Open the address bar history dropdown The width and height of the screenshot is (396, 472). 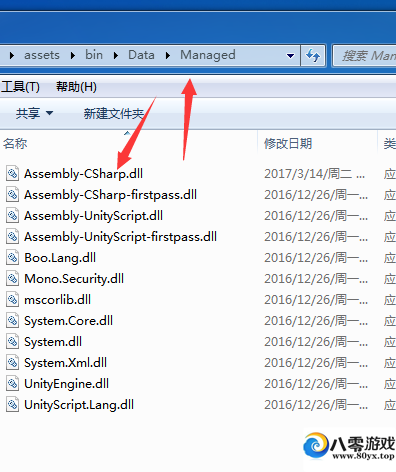point(290,56)
